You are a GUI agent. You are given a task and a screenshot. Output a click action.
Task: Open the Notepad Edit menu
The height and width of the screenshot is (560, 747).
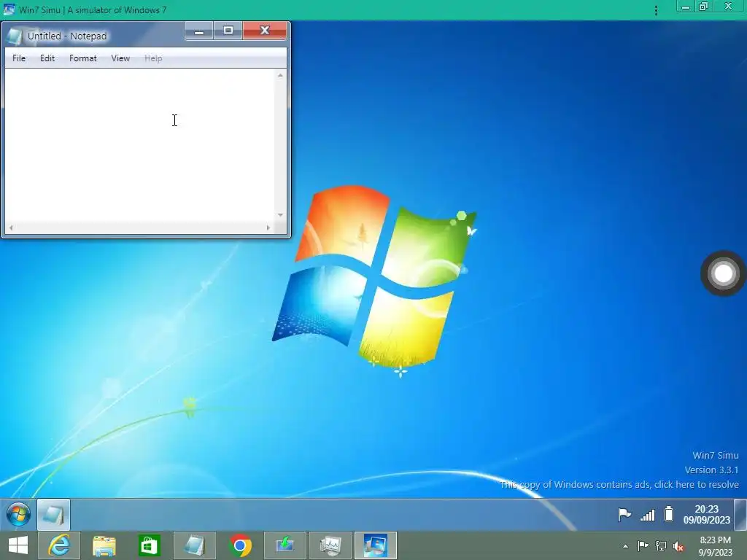coord(47,58)
